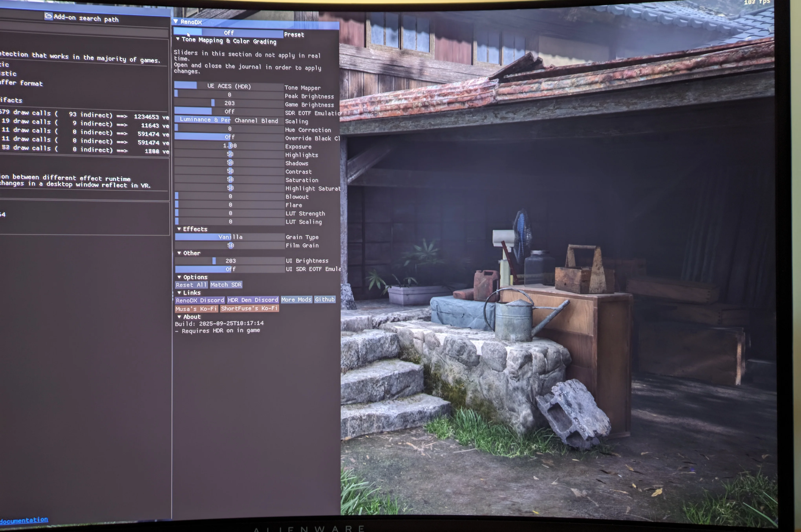Open folder icon beside Add-on search path
801x532 pixels.
48,16
